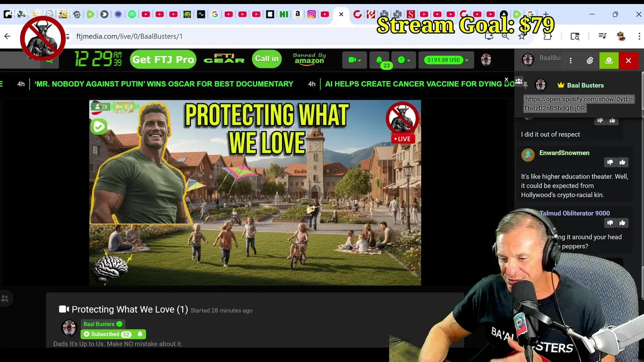Read the 'Mr. Nobody Against Putin' ticker headline

click(x=164, y=84)
